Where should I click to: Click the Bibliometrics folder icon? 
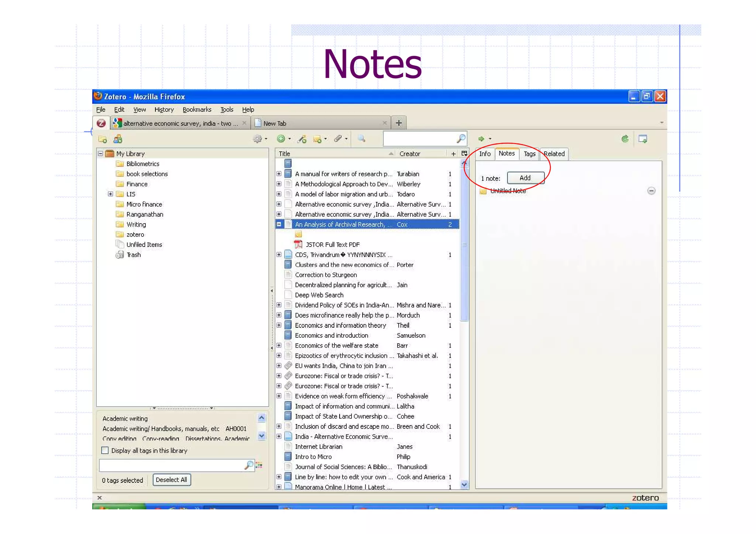tap(120, 164)
